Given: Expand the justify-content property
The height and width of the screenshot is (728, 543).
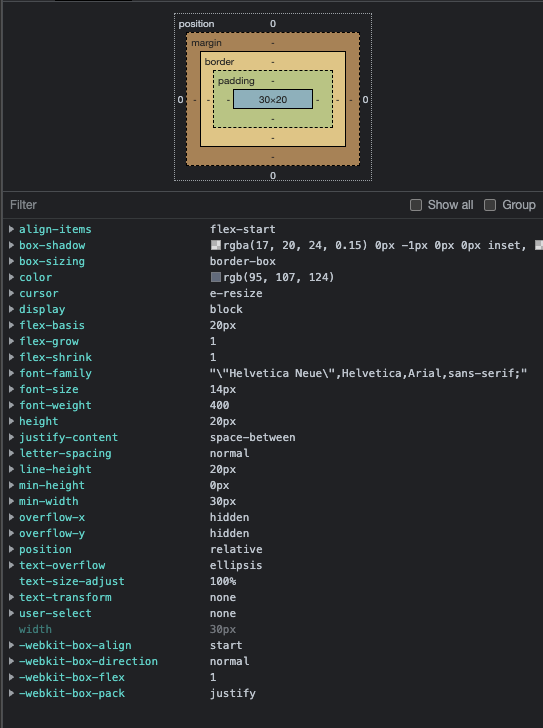Looking at the screenshot, I should coord(11,437).
